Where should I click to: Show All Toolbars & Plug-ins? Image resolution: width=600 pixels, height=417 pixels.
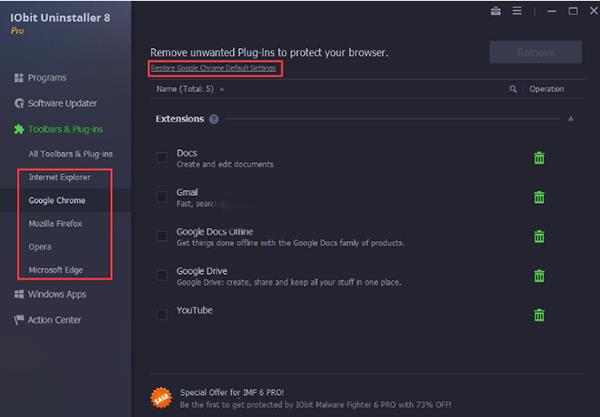click(70, 154)
